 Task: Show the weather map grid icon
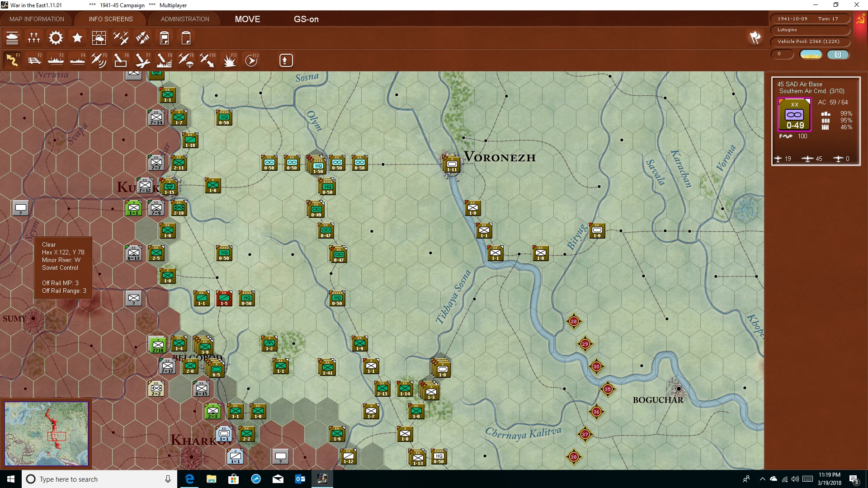99,38
